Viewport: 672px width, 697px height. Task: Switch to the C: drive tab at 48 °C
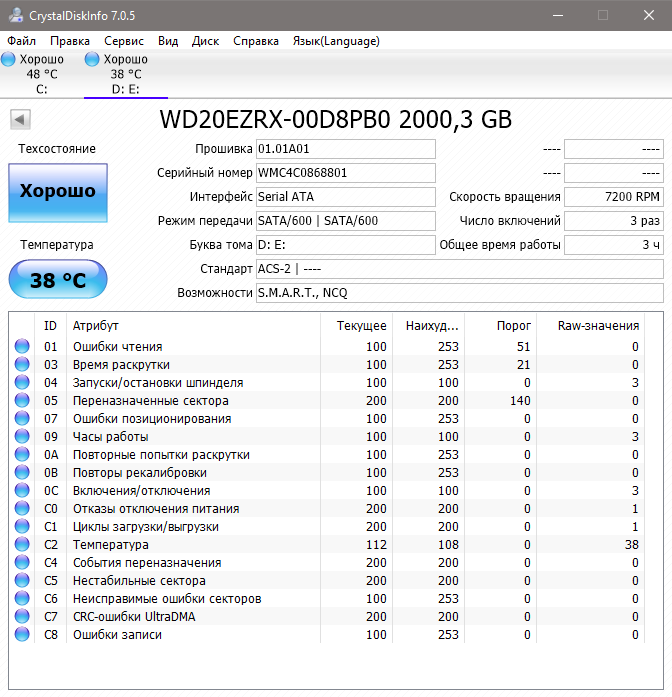point(42,74)
